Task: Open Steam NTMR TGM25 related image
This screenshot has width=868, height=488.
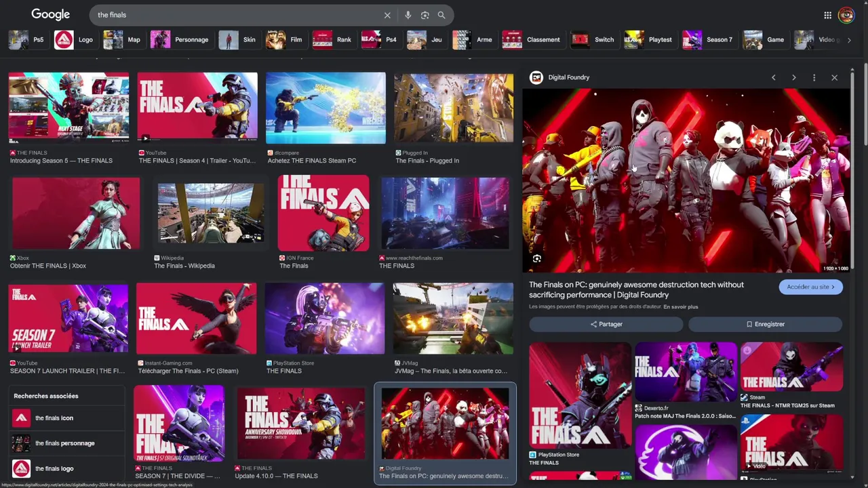Action: pyautogui.click(x=791, y=367)
